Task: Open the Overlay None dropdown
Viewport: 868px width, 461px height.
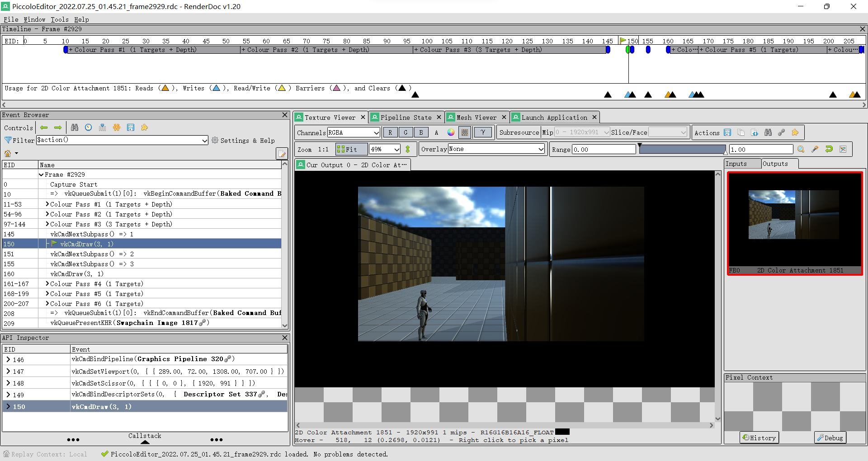Action: pos(496,149)
